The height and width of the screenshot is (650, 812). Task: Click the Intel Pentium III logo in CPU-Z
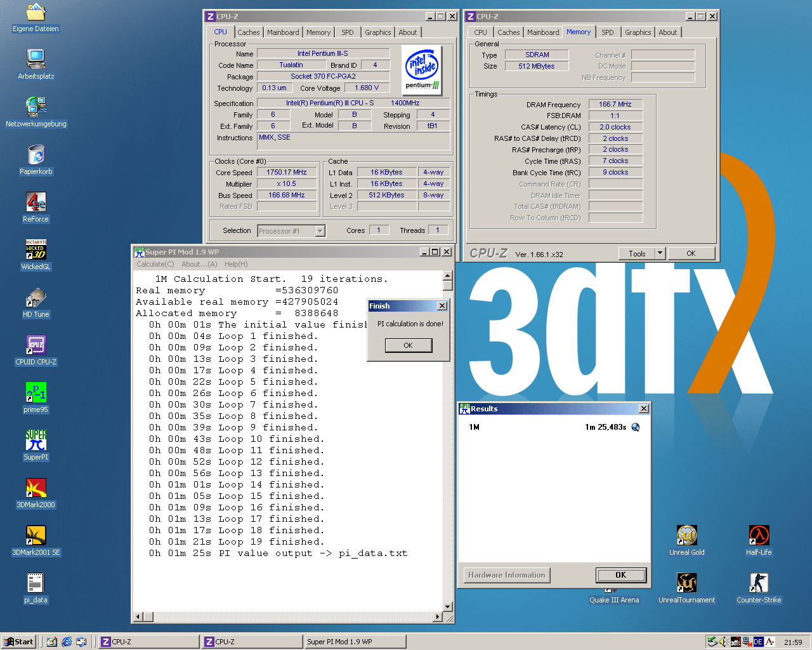pos(422,72)
